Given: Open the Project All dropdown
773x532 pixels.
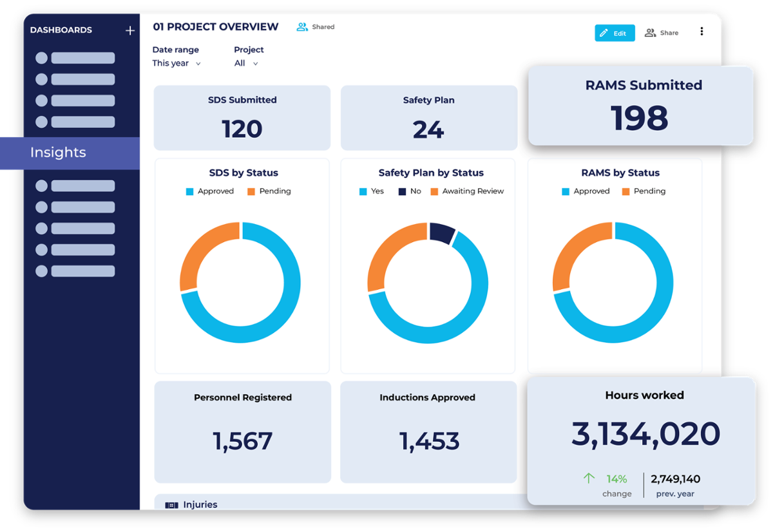Looking at the screenshot, I should pos(245,63).
